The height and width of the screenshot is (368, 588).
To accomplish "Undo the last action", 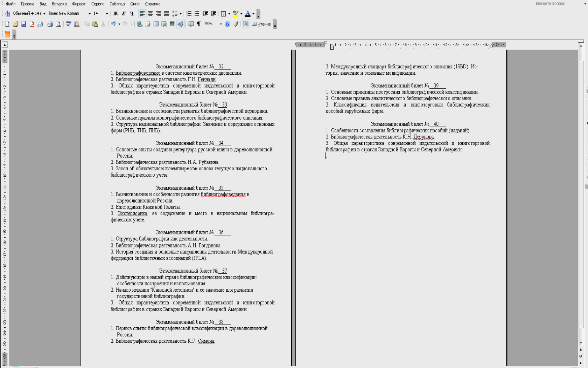I will [113, 24].
